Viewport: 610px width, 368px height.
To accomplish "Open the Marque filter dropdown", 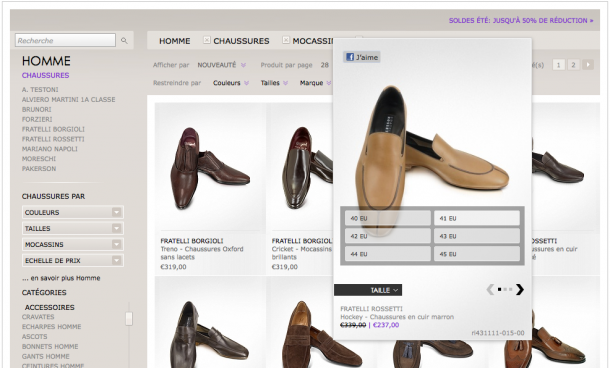I will (x=315, y=83).
